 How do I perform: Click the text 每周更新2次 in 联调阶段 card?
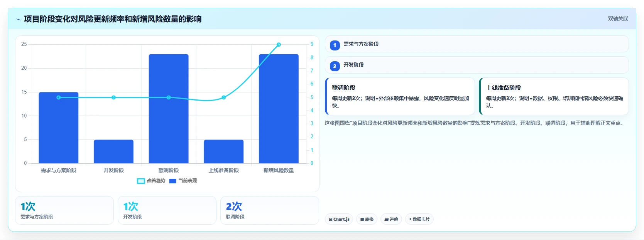tap(347, 99)
